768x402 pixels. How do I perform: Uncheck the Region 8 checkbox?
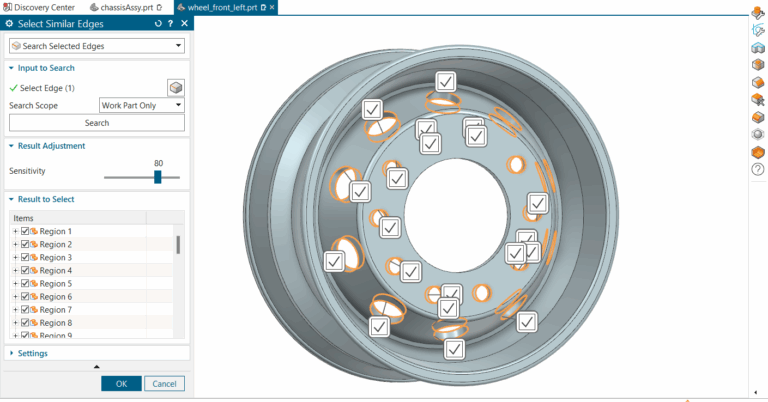pos(25,322)
